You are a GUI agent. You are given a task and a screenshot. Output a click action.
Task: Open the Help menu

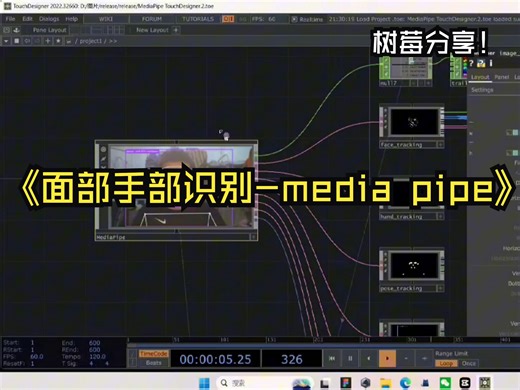[x=71, y=19]
